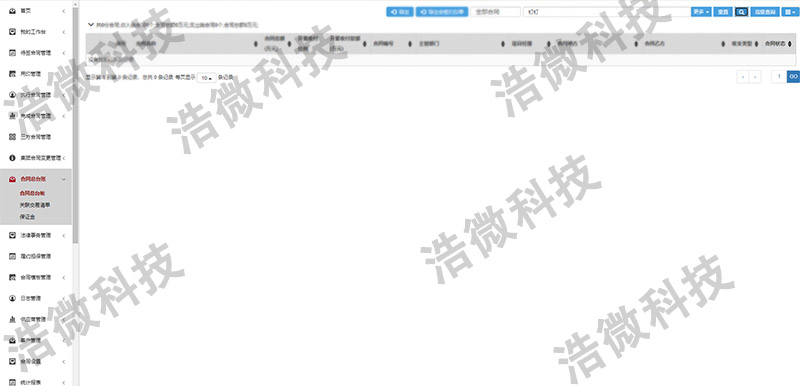Sort table by 合同总额 (万元) column
The image size is (800, 386).
coord(289,44)
